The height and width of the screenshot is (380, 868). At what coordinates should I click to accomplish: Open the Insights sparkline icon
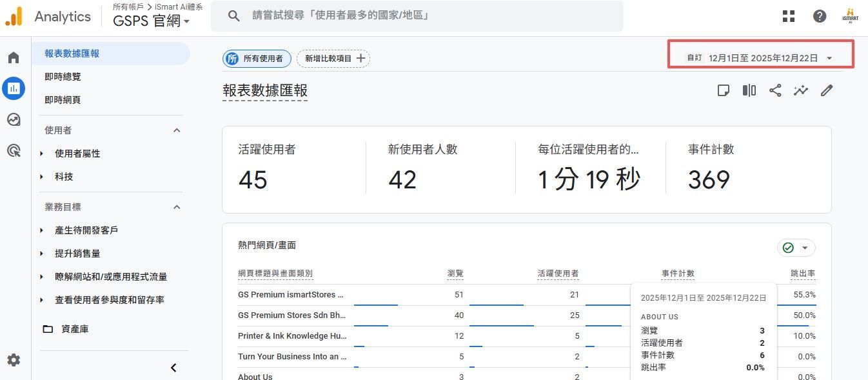point(801,90)
